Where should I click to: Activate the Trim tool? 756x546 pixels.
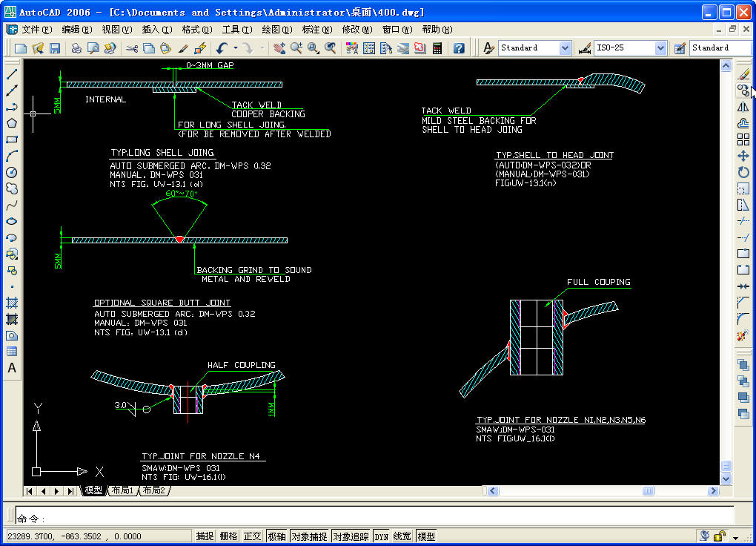point(743,222)
